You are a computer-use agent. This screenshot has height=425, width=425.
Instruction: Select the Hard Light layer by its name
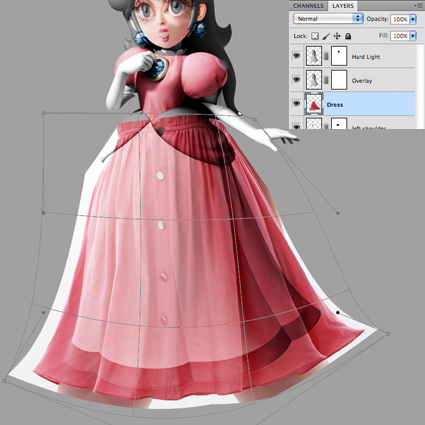(366, 57)
